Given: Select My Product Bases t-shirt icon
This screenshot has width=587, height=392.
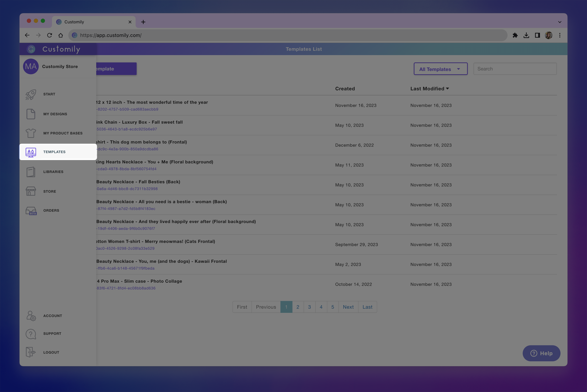Looking at the screenshot, I should coord(31,133).
